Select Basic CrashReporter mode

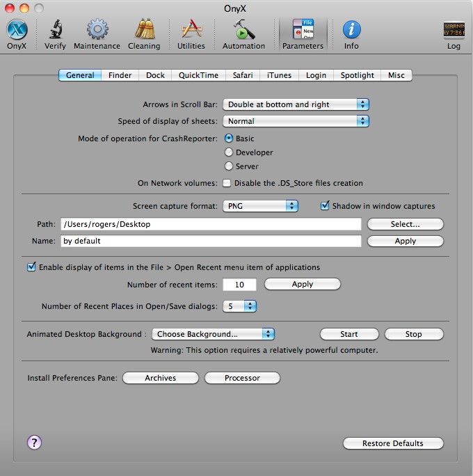pyautogui.click(x=229, y=138)
